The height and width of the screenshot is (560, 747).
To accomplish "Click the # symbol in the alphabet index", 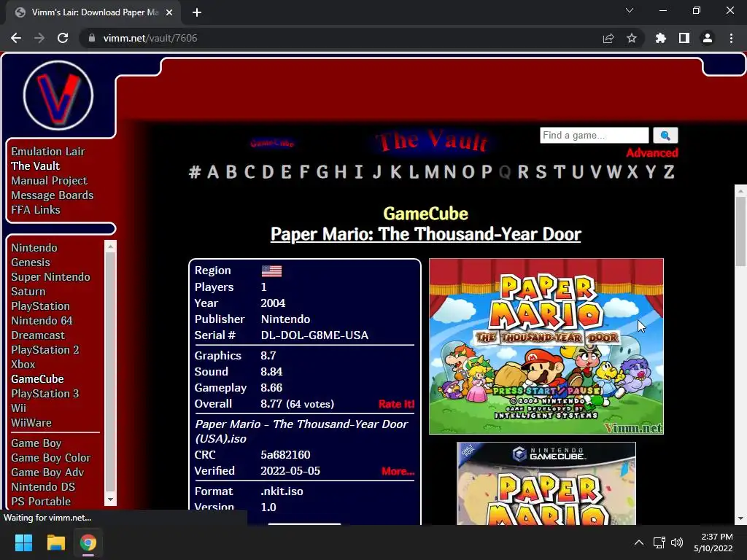I will (194, 172).
